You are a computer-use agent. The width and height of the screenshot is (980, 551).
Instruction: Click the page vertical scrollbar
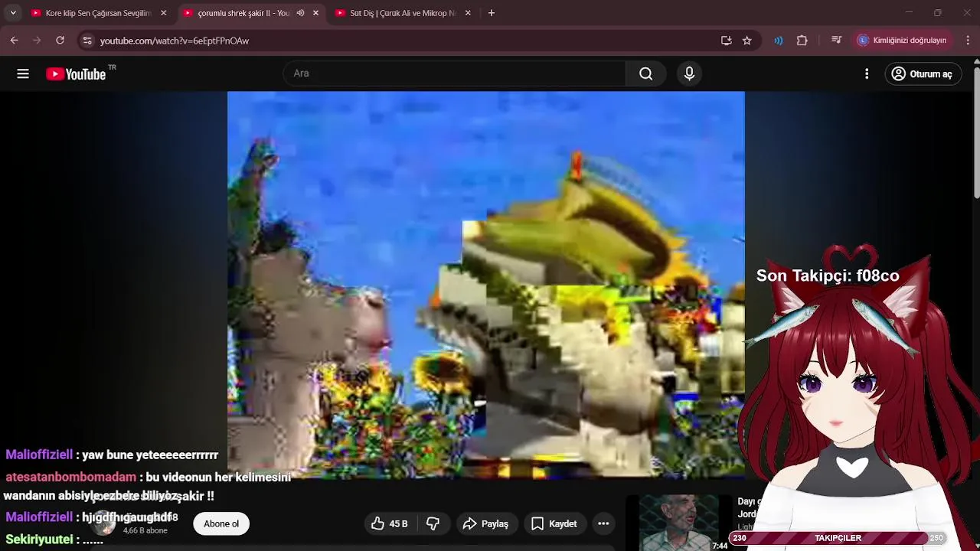click(976, 134)
